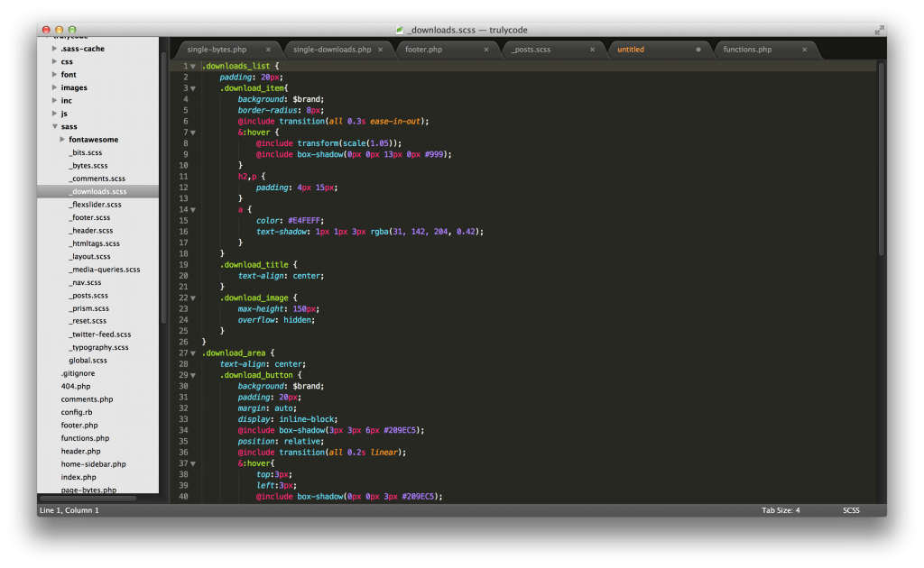The image size is (924, 568).
Task: Change syntax via SCSS in status bar
Action: pos(851,510)
